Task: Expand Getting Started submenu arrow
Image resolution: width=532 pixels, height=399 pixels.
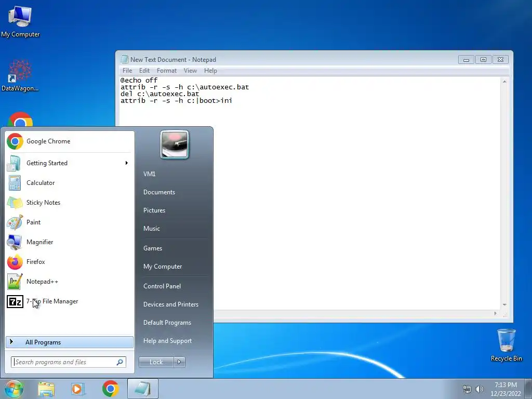Action: 127,163
